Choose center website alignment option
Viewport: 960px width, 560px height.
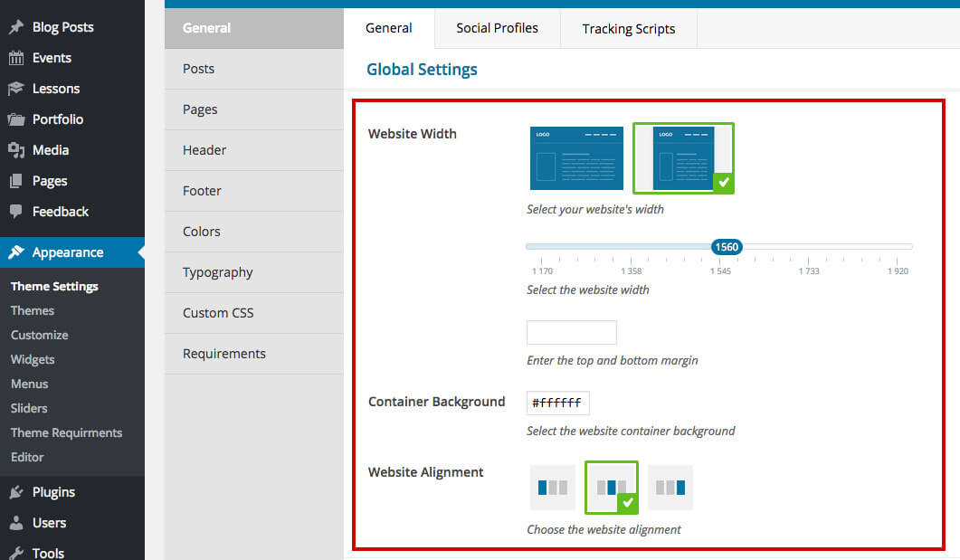click(x=611, y=487)
